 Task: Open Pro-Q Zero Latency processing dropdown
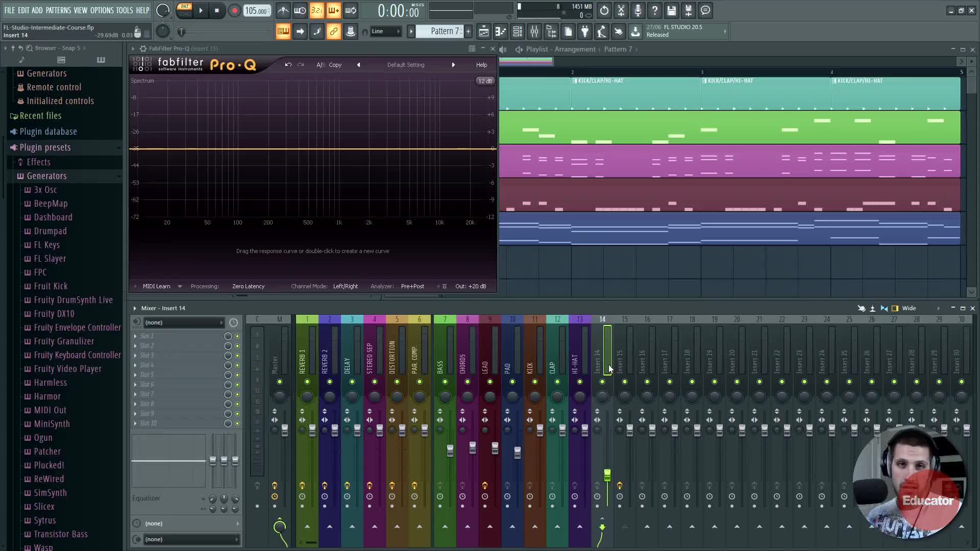248,286
